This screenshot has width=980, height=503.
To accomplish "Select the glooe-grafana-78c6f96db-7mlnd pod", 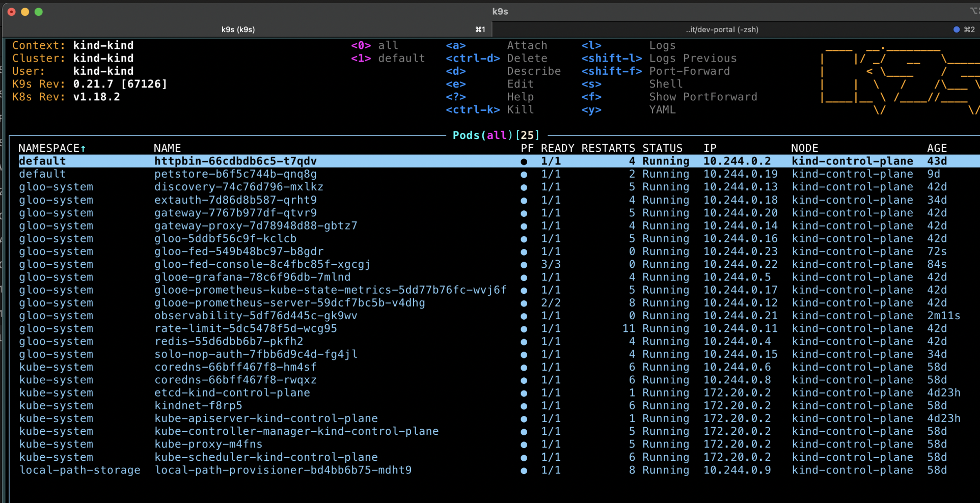I will pyautogui.click(x=252, y=277).
